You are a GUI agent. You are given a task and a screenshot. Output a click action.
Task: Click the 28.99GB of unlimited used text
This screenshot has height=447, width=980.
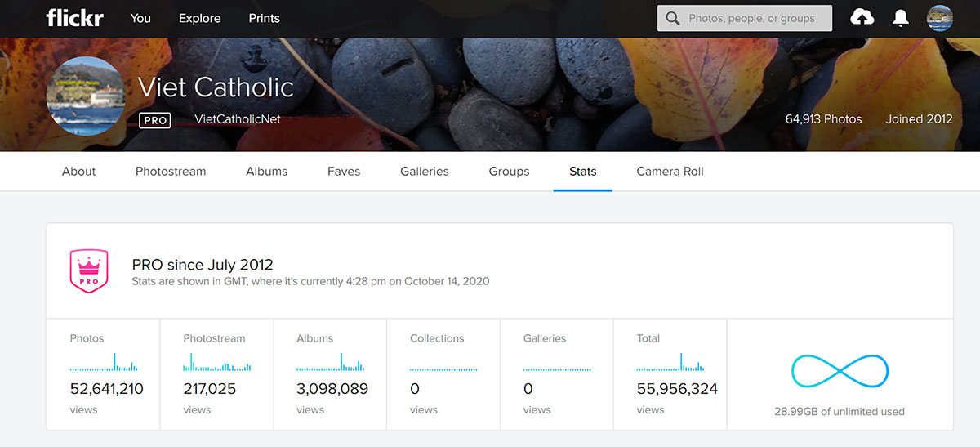840,411
